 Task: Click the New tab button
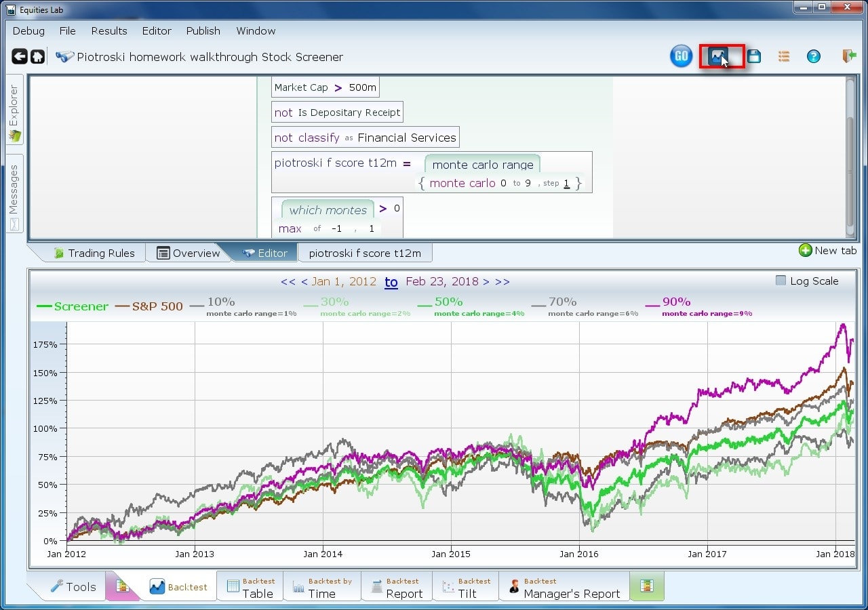click(827, 251)
